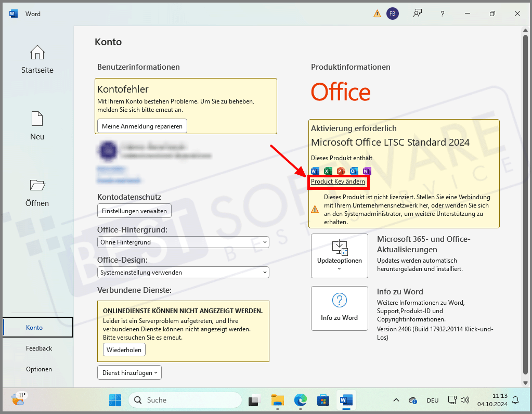The width and height of the screenshot is (532, 414).
Task: Click Einstellungen verwalten button
Action: coord(134,211)
